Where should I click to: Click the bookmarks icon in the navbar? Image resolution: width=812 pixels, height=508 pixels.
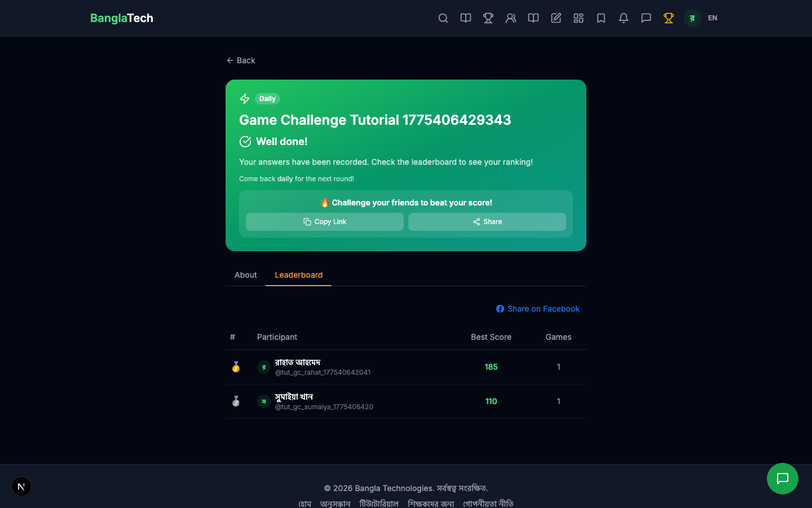[601, 18]
